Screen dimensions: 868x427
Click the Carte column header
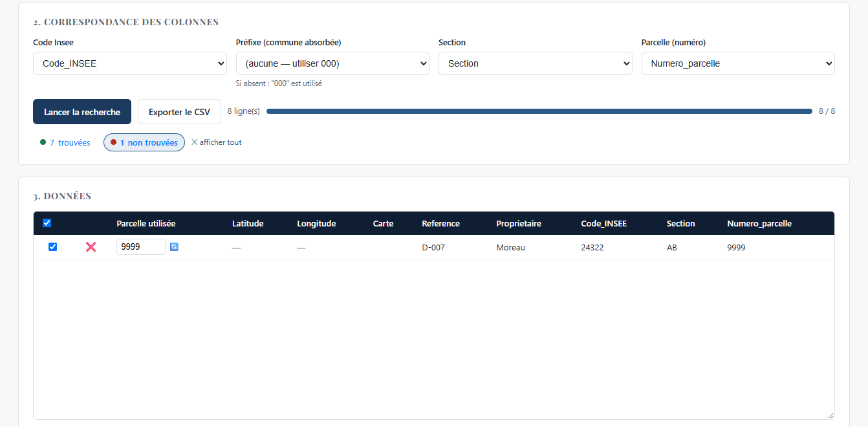(x=383, y=223)
